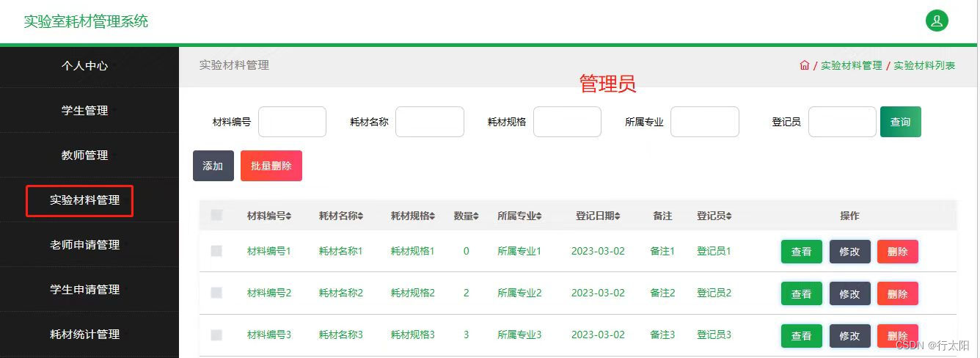Screen dimensions: 980x358
Task: Click the 添加 button
Action: coord(213,166)
